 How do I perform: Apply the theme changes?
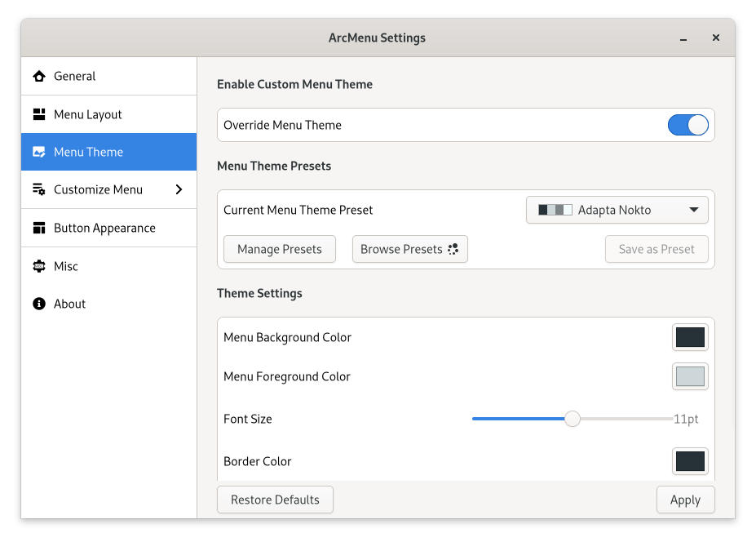click(x=685, y=500)
